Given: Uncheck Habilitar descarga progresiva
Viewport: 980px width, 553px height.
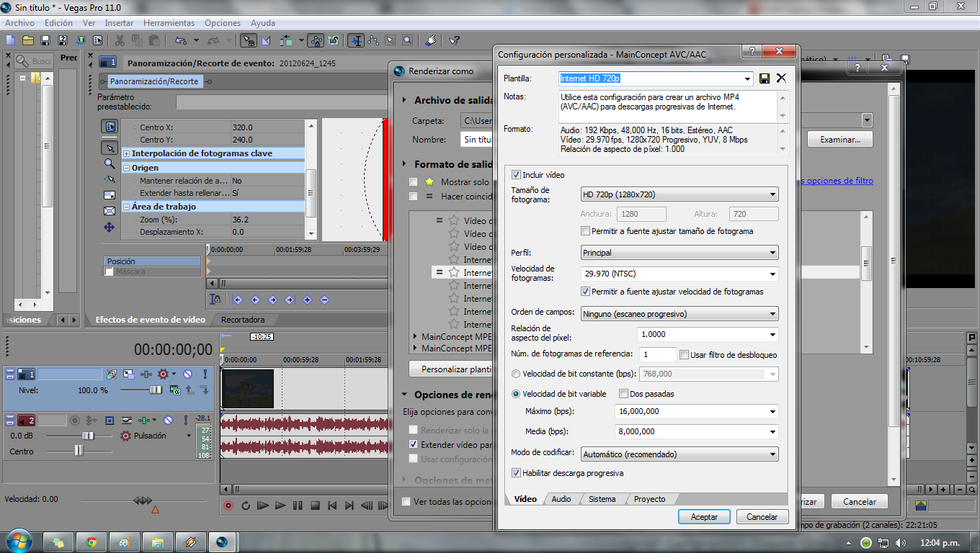Looking at the screenshot, I should [x=516, y=473].
